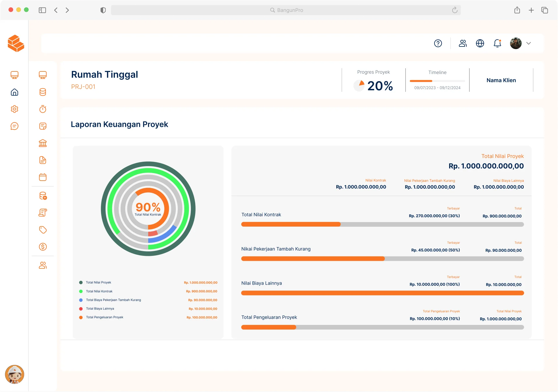Toggle the browser sidebar panel button

pyautogui.click(x=42, y=10)
